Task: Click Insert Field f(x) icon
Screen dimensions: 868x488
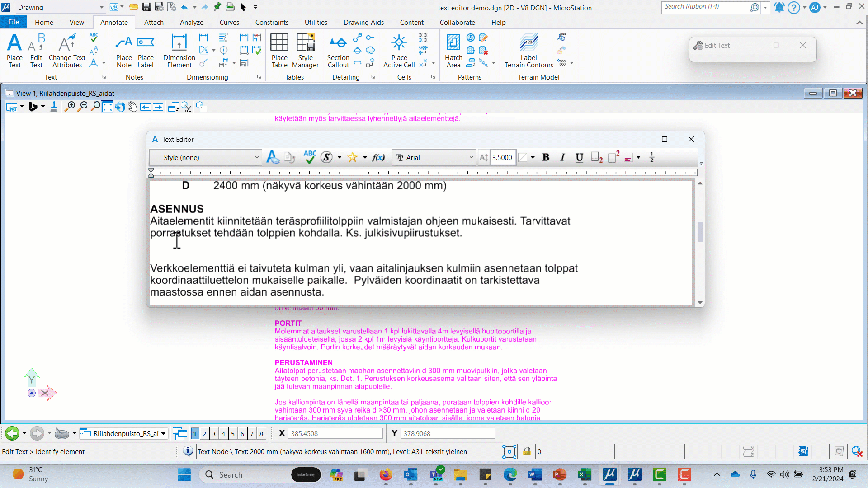Action: pos(378,157)
